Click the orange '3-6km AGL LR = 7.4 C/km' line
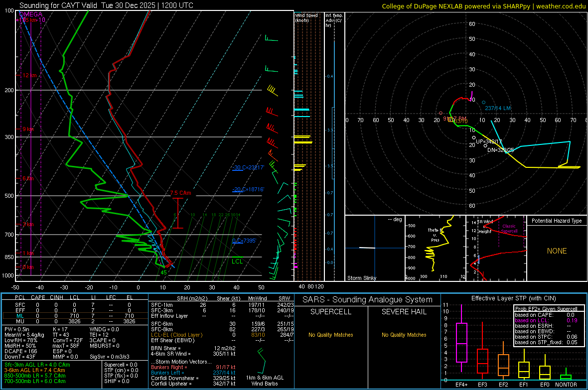This screenshot has width=588, height=390. point(35,370)
